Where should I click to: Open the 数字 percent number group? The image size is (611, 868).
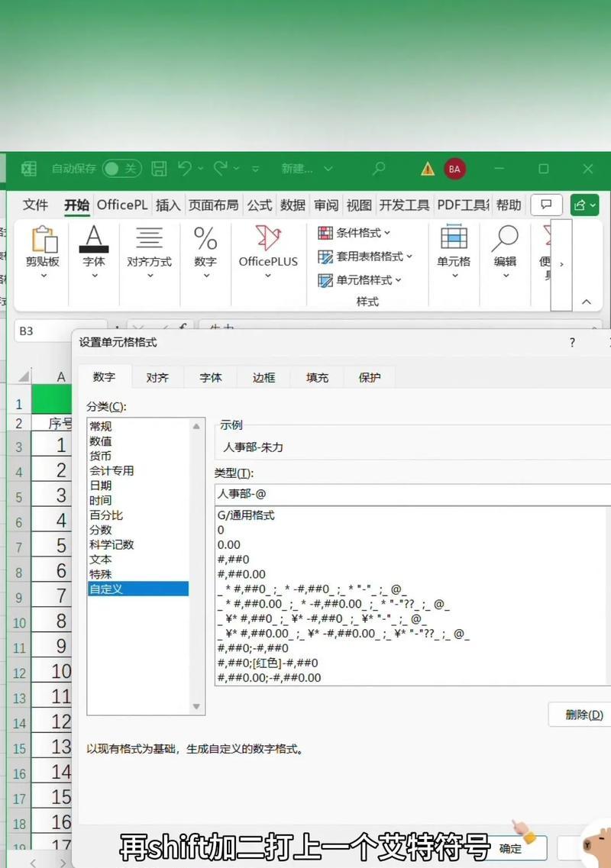(205, 252)
